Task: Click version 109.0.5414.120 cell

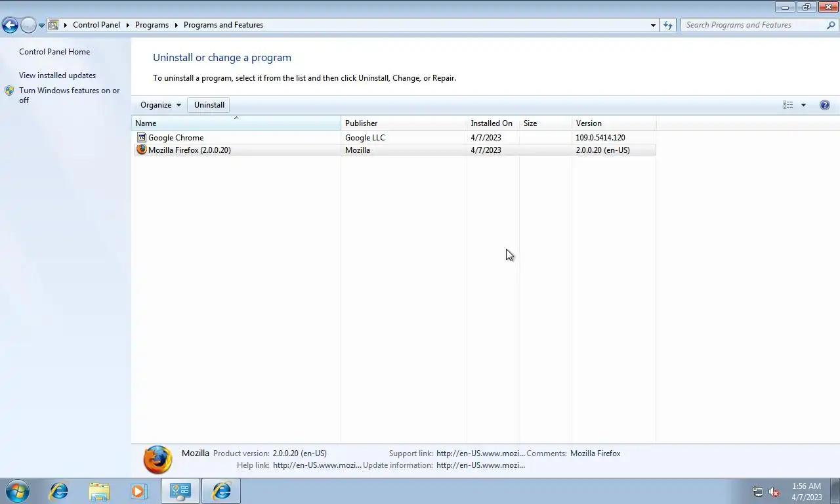Action: coord(600,138)
